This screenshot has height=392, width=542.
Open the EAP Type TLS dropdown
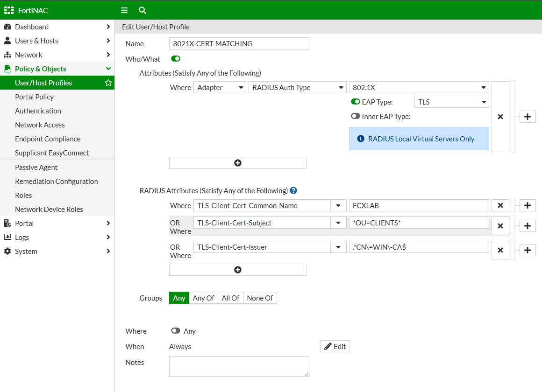coord(451,102)
